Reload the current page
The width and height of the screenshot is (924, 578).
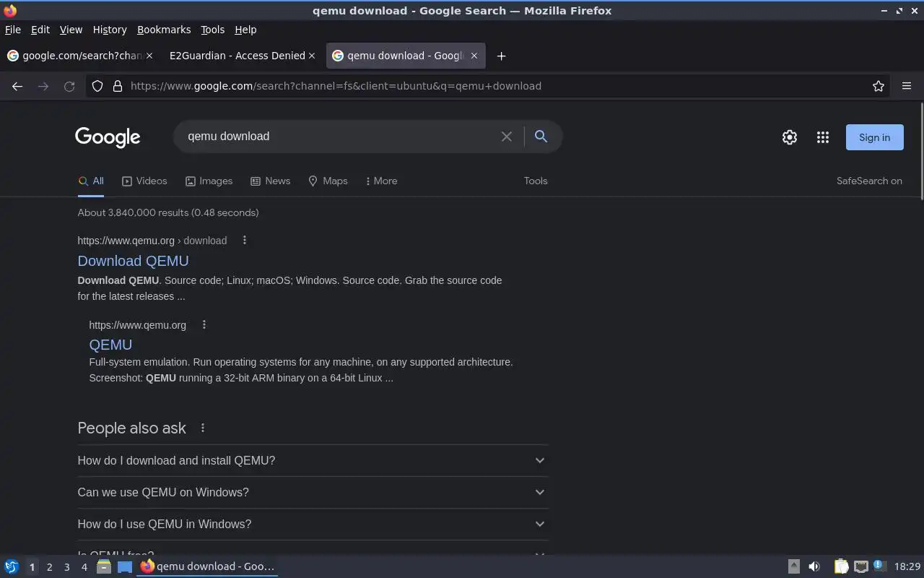point(69,86)
